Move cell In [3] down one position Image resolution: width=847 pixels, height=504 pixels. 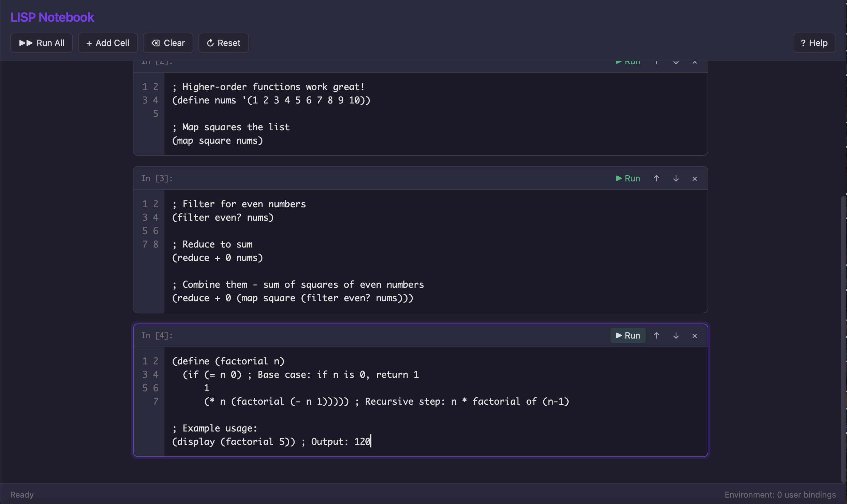tap(676, 178)
